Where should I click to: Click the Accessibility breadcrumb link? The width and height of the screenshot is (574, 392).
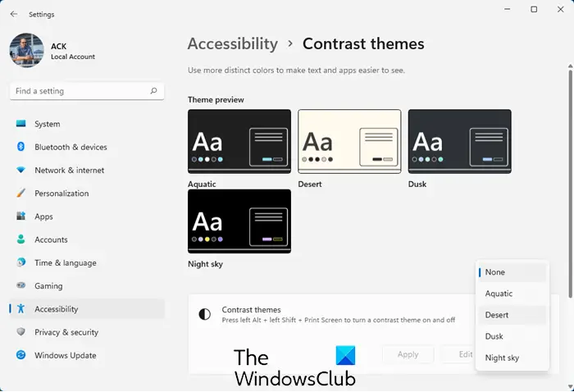tap(232, 44)
